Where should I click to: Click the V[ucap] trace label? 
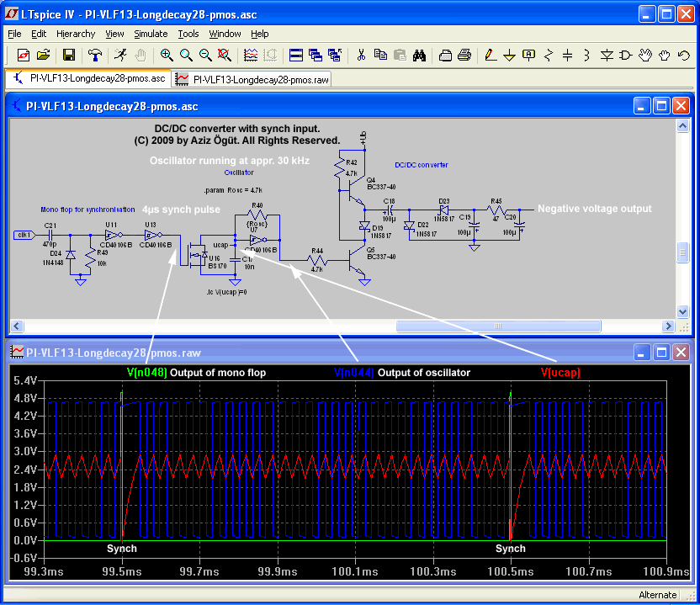point(559,372)
